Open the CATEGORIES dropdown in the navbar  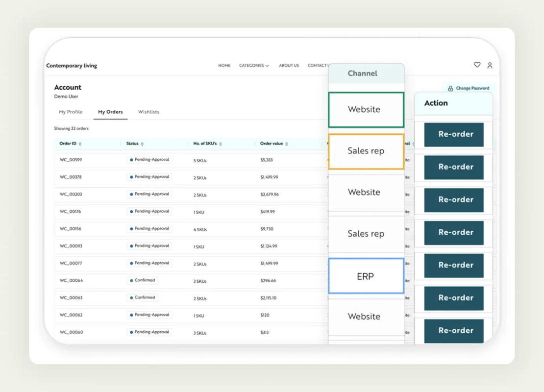tap(253, 65)
